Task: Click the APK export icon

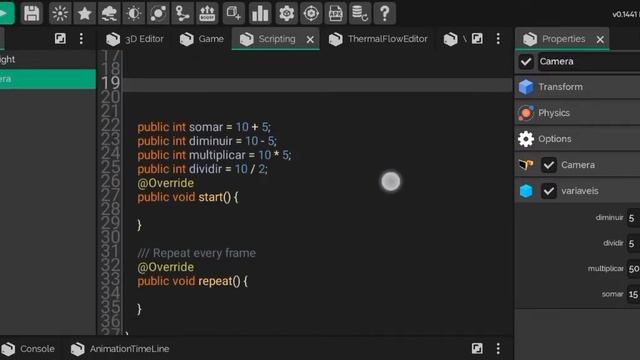Action: click(336, 13)
